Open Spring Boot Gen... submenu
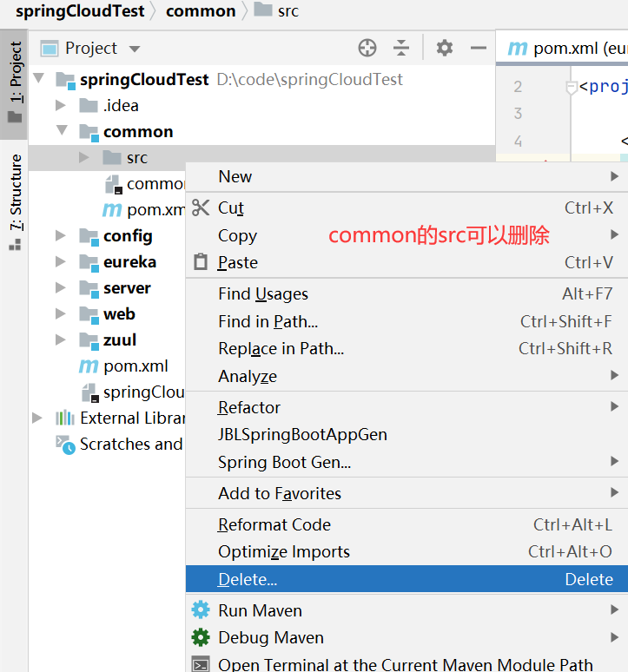The image size is (628, 672). click(x=407, y=462)
